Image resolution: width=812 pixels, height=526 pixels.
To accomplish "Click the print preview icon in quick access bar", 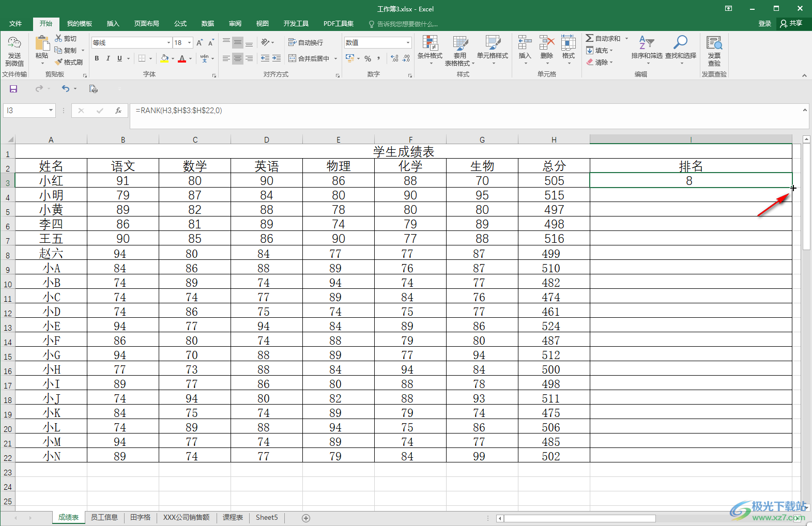I will (94, 89).
